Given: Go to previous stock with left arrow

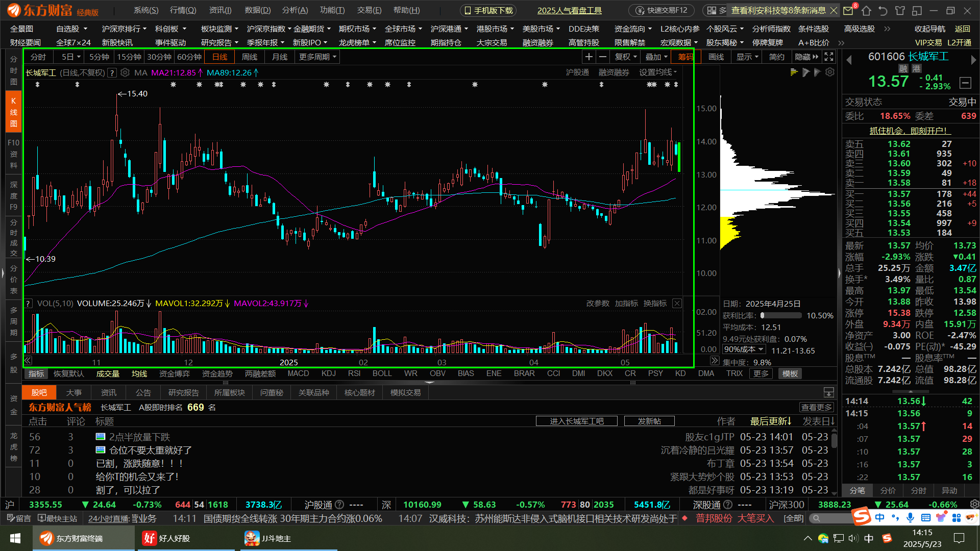Looking at the screenshot, I should point(849,60).
